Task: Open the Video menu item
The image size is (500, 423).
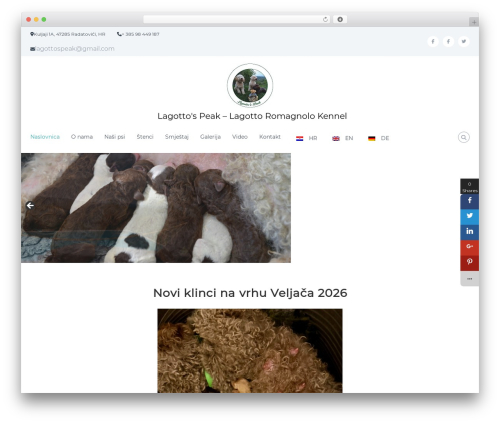Action: [x=240, y=137]
